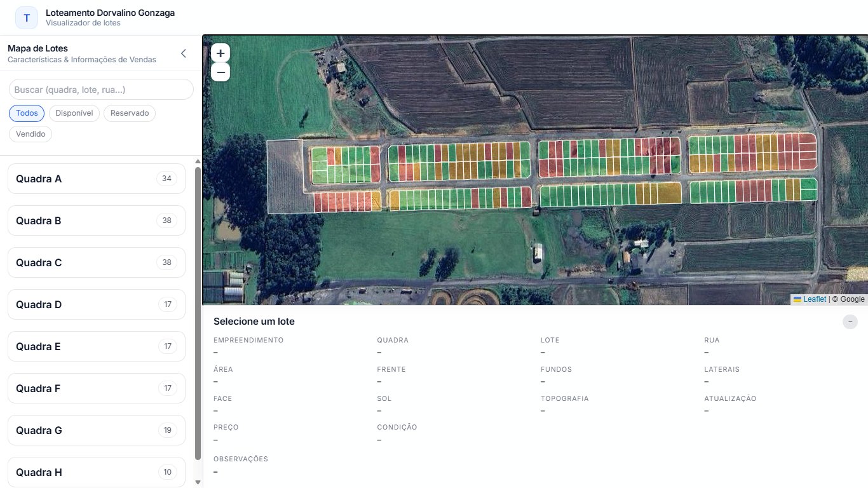Click the Mapa de Lotes heading
868x488 pixels.
(x=37, y=48)
